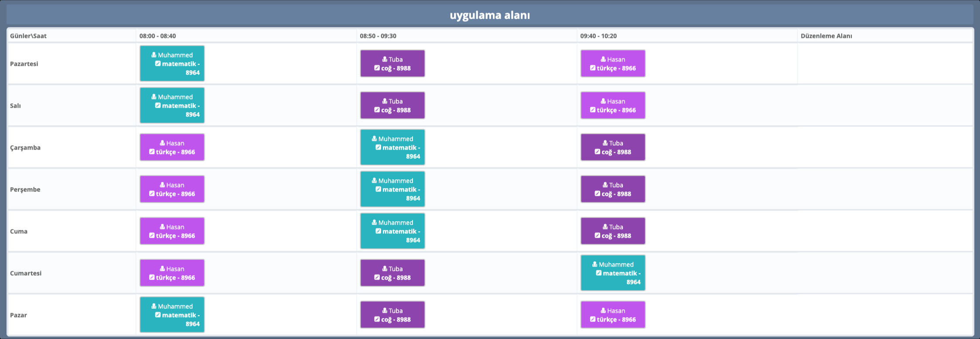Select Muhammed matematik card on Çarşamba 08:50

[392, 147]
